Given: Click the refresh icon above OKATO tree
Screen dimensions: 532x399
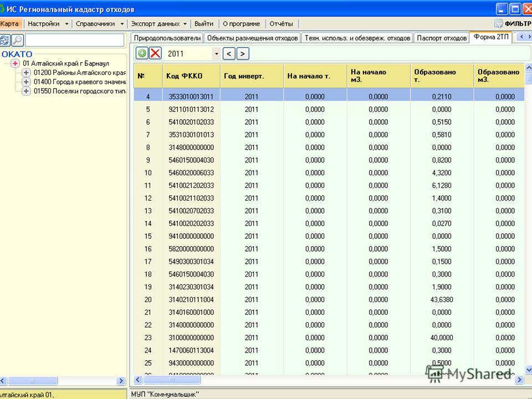Looking at the screenshot, I should coord(4,40).
